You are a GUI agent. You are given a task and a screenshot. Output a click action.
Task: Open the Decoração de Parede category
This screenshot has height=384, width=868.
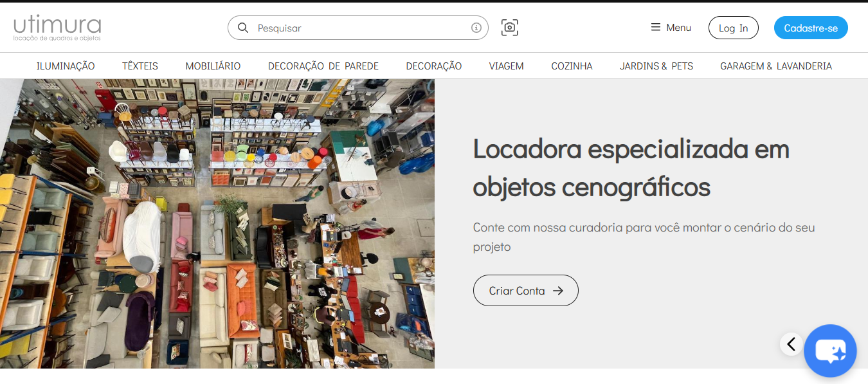323,66
